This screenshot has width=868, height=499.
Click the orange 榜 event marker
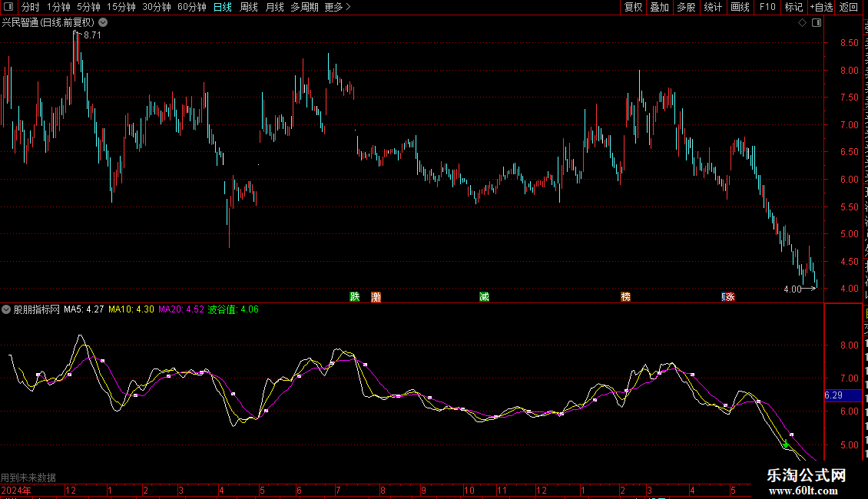pos(625,296)
